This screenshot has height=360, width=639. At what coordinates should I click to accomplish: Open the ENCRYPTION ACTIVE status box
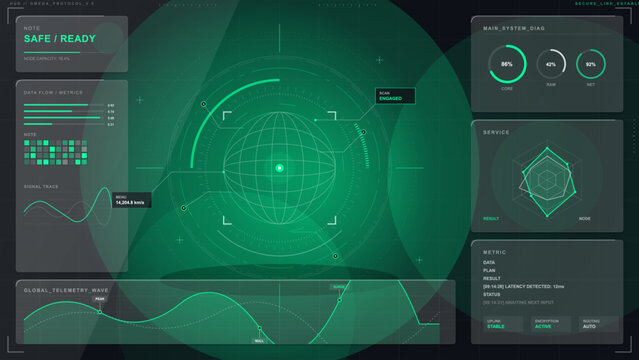pyautogui.click(x=551, y=324)
